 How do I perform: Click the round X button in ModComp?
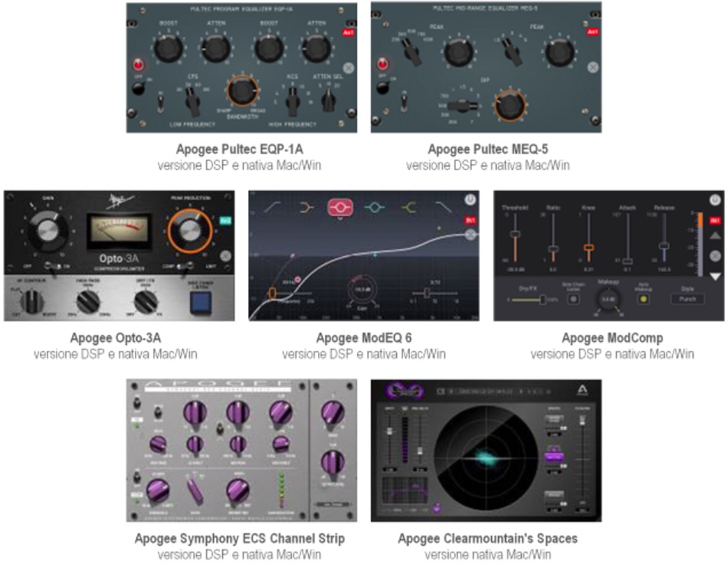[716, 256]
